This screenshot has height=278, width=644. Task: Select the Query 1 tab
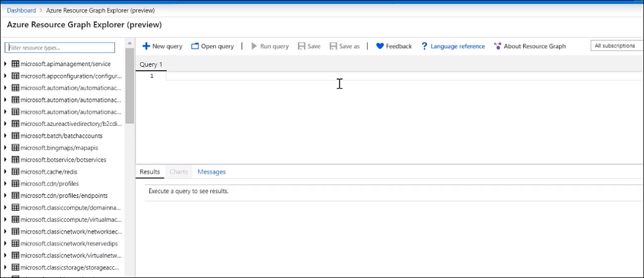(x=151, y=64)
